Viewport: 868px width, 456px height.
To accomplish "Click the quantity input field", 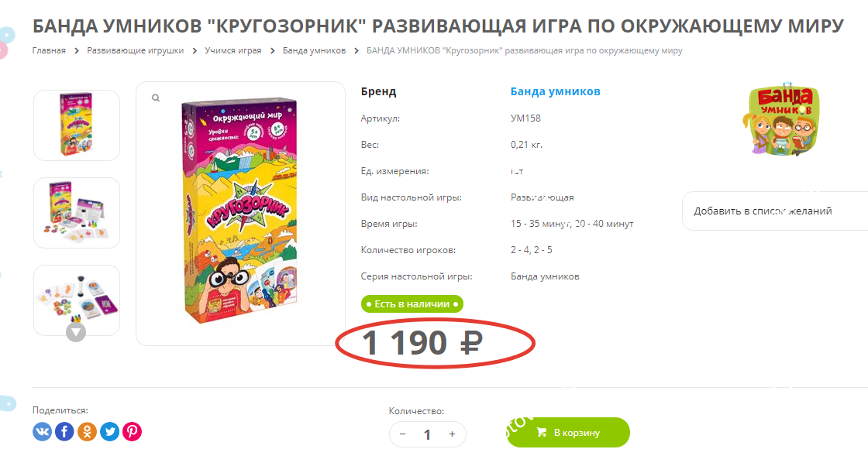I will coord(427,434).
